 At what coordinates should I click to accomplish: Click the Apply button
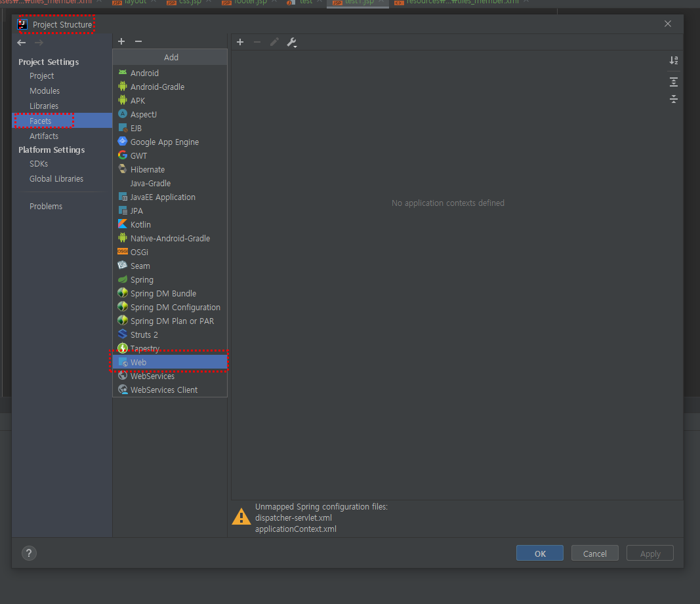pyautogui.click(x=650, y=554)
